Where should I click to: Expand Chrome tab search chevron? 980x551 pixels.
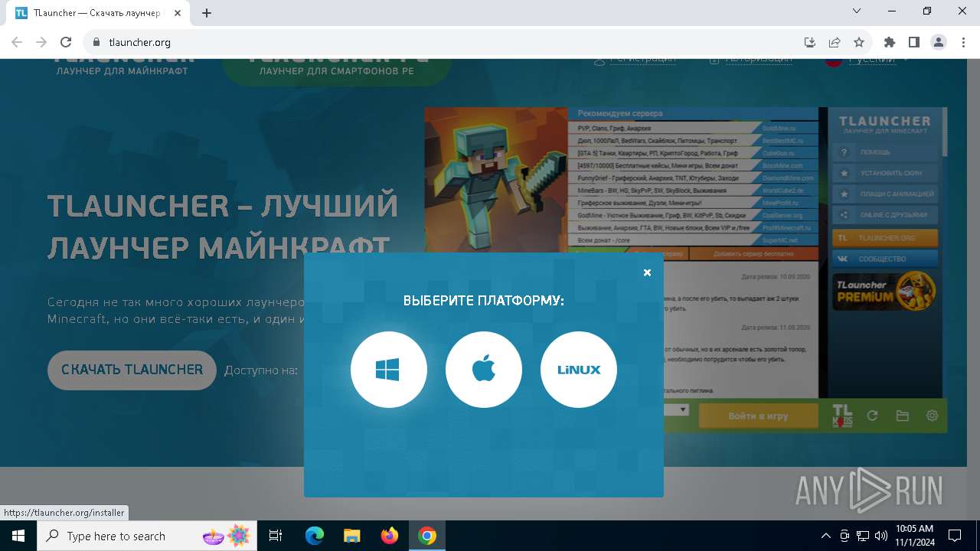click(x=857, y=11)
